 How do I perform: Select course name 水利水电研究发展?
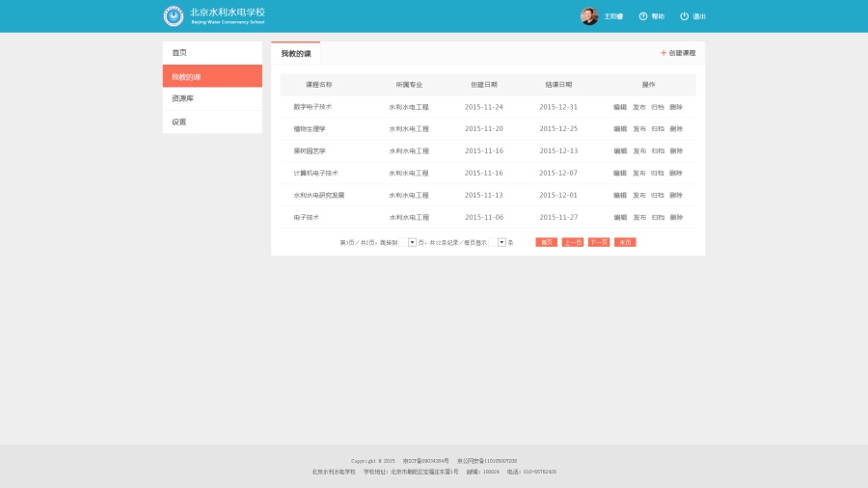(x=319, y=195)
